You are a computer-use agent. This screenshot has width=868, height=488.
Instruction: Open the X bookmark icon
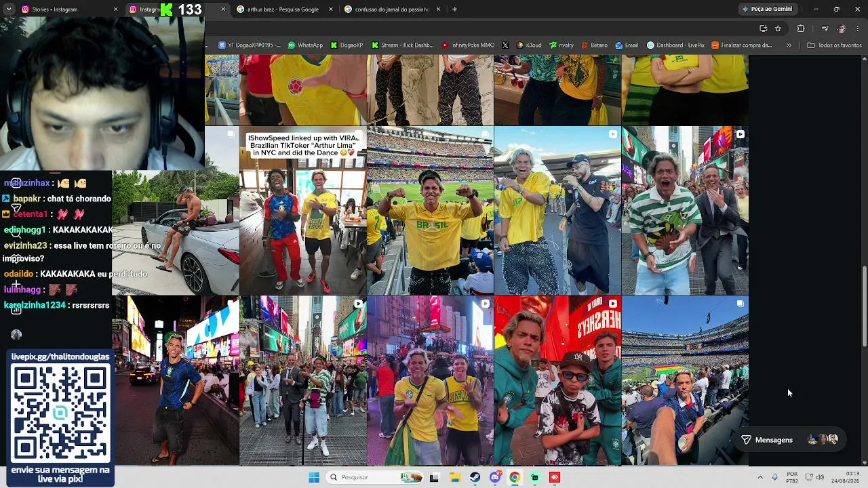[x=505, y=45]
